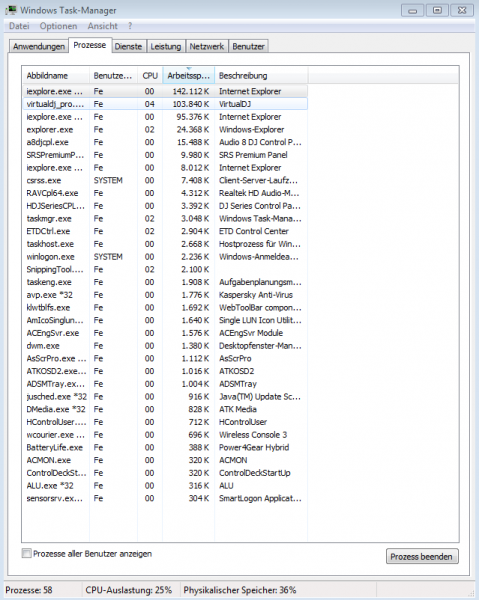Open the Datei menu
The height and width of the screenshot is (600, 479).
pos(19,26)
